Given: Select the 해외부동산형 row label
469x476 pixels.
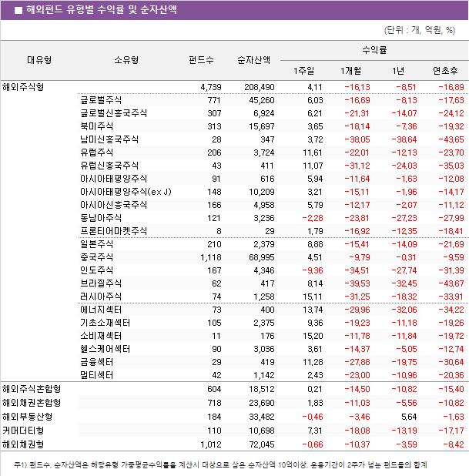Looking at the screenshot, I should point(27,417).
